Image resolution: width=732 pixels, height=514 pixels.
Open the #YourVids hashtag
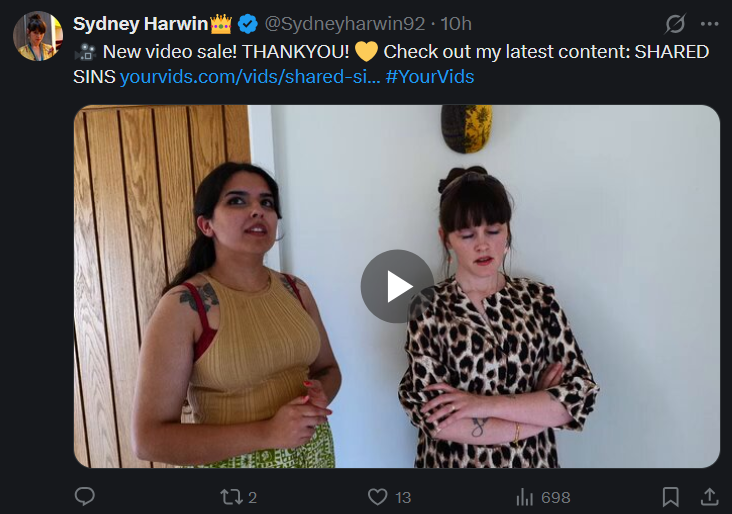point(430,77)
